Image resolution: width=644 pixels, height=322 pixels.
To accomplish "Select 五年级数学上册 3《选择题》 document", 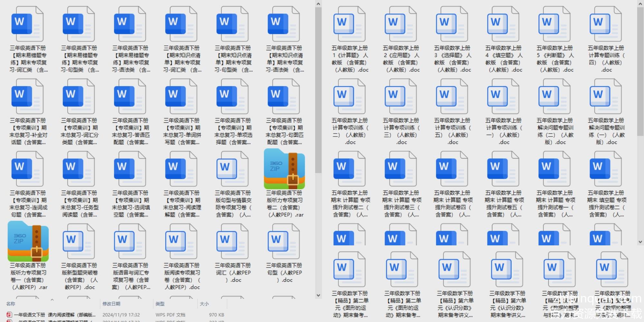I will [x=451, y=24].
